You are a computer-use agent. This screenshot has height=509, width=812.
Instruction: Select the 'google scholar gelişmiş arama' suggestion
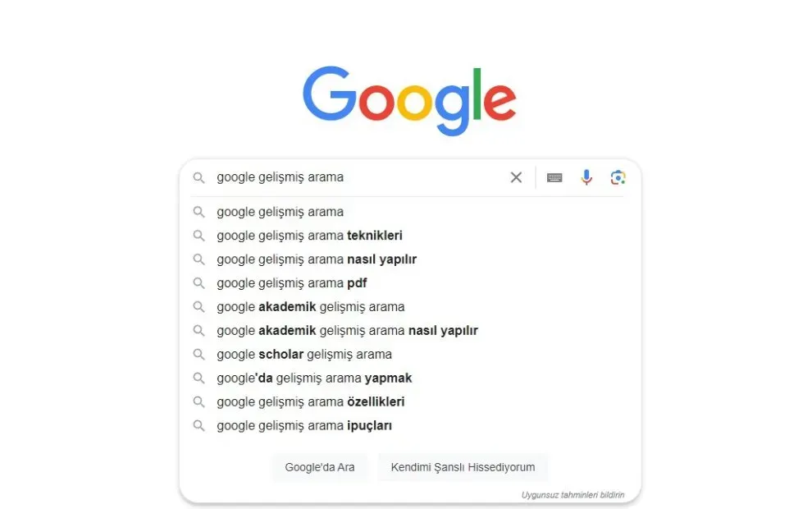pyautogui.click(x=304, y=355)
